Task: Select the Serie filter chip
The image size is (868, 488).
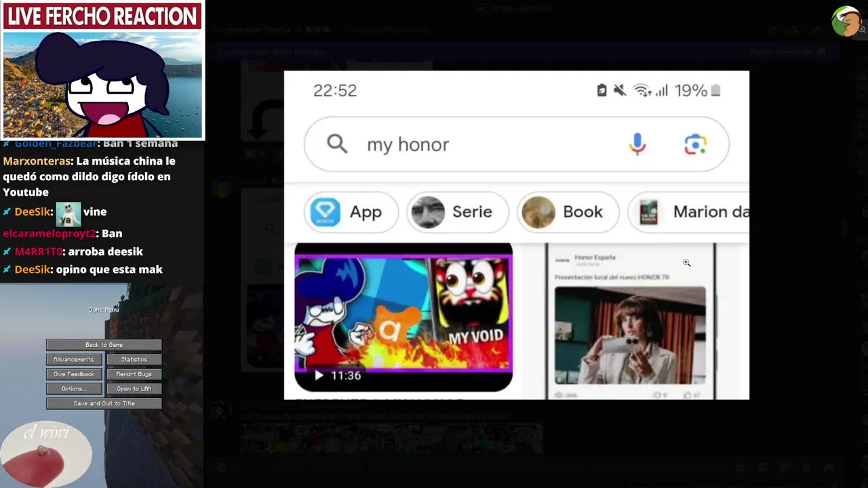Action: click(x=458, y=212)
